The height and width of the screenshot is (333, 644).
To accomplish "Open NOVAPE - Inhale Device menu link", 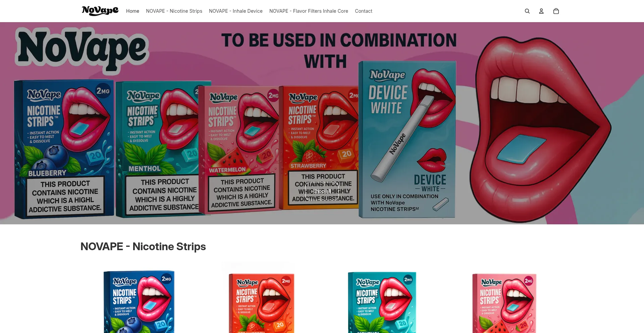I will 236,11.
